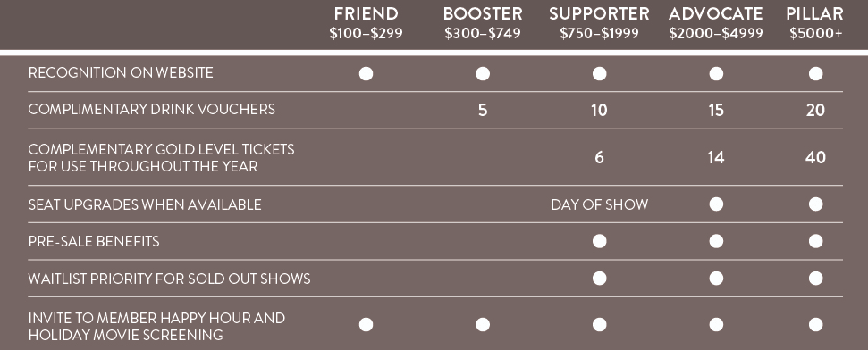The width and height of the screenshot is (868, 350).
Task: Click the Day of Show text for Supporter
Action: point(600,204)
